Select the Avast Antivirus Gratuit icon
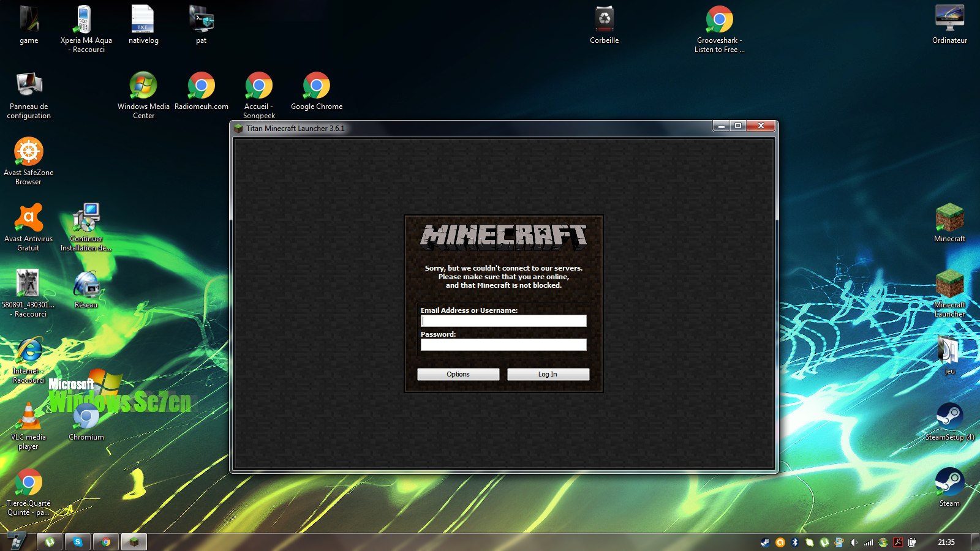 pos(29,227)
